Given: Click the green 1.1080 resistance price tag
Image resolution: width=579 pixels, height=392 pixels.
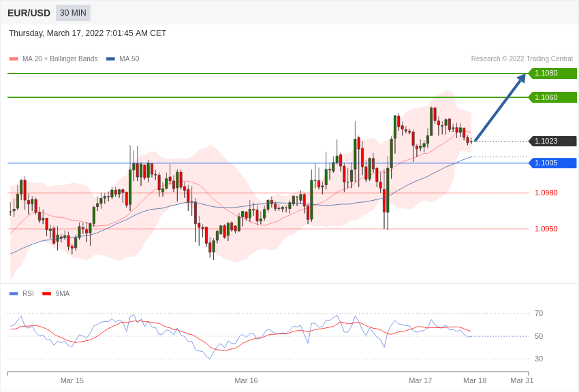Looking at the screenshot, I should click(x=553, y=73).
